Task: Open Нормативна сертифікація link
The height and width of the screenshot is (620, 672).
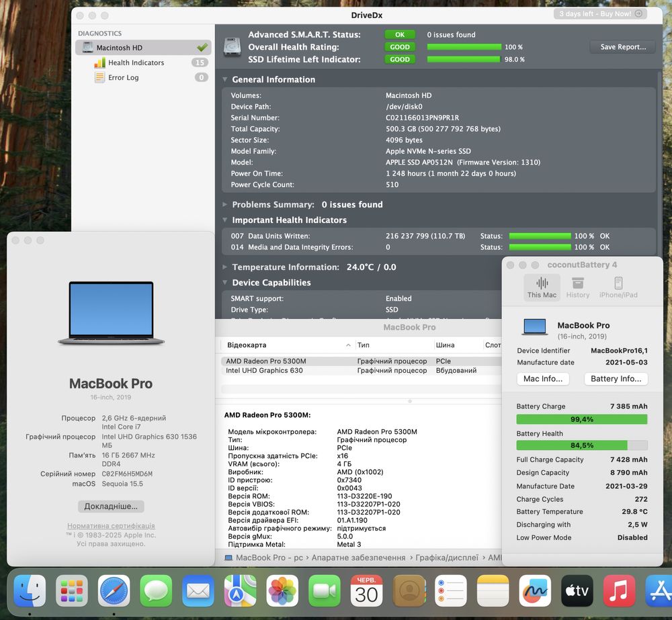Action: [111, 526]
